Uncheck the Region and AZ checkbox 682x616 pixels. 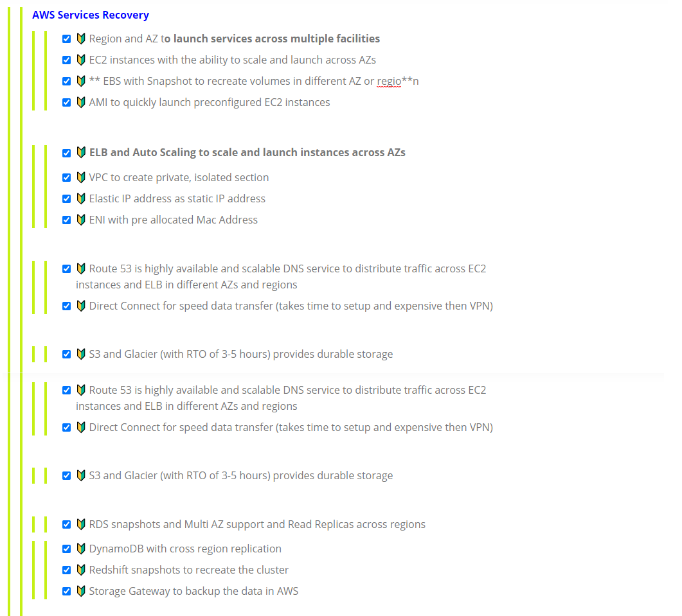pyautogui.click(x=67, y=39)
